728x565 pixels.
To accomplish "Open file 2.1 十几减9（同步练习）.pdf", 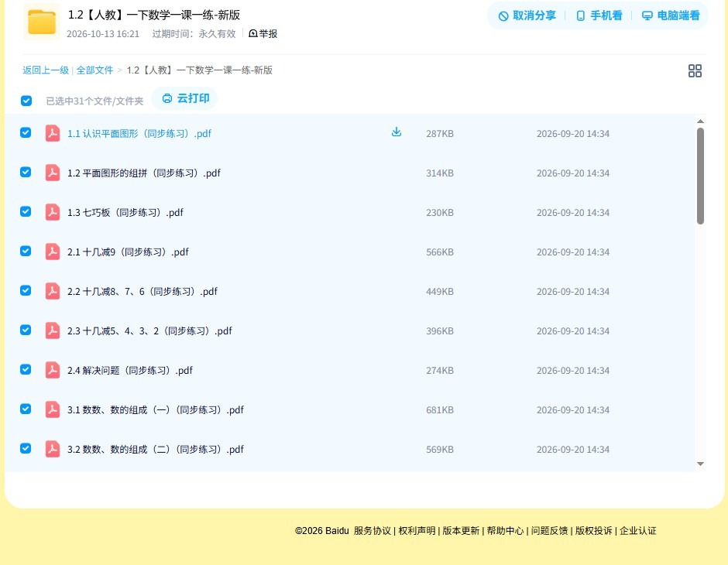I will click(128, 252).
